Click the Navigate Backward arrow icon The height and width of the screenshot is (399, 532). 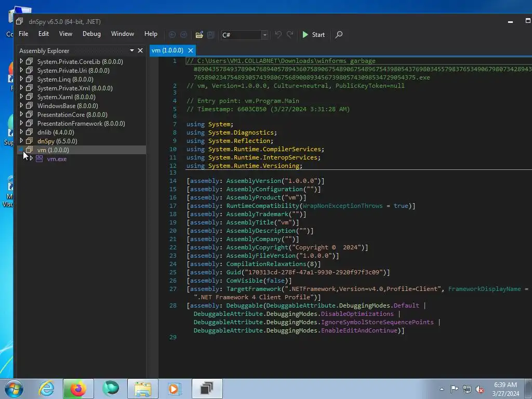click(x=172, y=35)
